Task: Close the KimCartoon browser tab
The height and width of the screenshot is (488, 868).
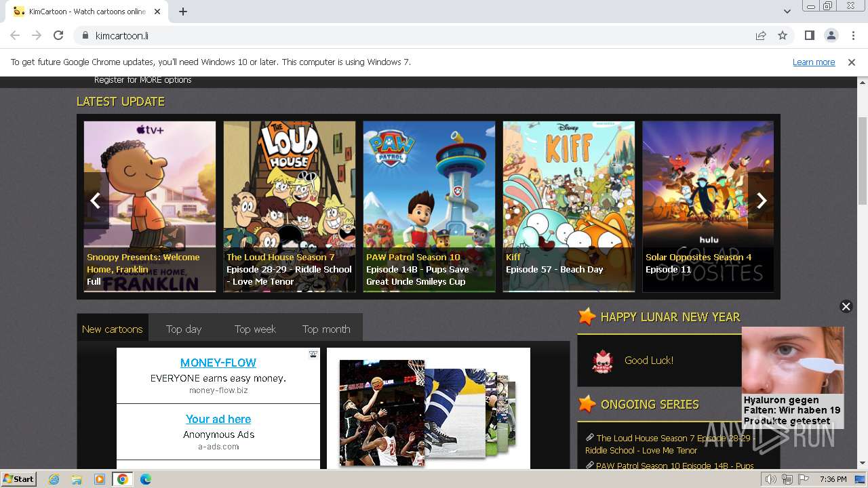Action: 158,12
